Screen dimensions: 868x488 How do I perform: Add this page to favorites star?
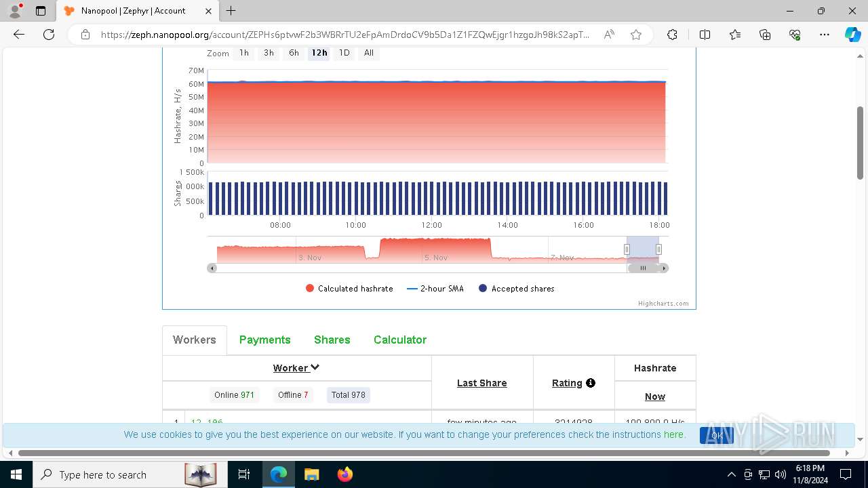[x=635, y=35]
